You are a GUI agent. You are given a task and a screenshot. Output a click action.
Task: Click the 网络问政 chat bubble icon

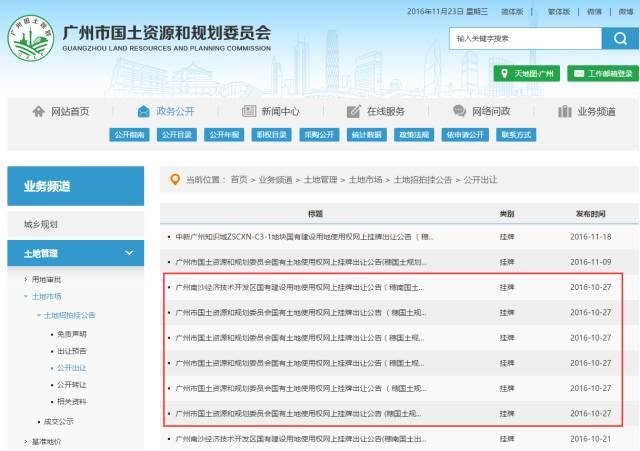coord(459,111)
